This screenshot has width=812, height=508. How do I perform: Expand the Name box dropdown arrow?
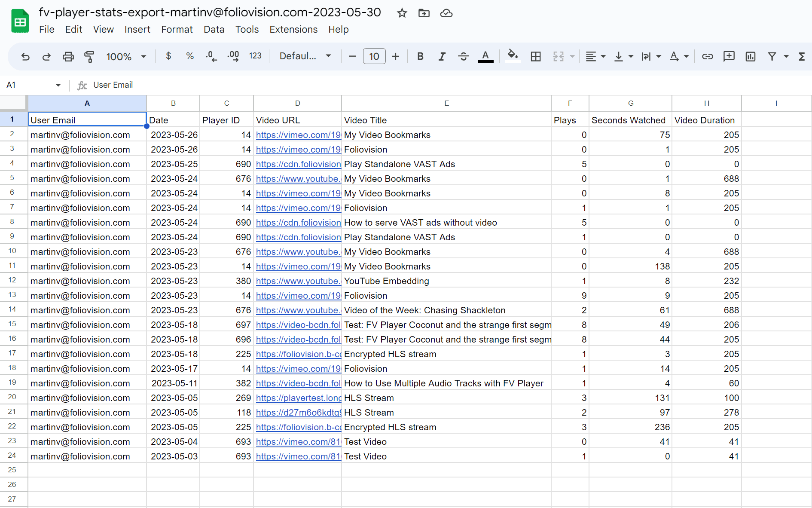[x=58, y=85]
